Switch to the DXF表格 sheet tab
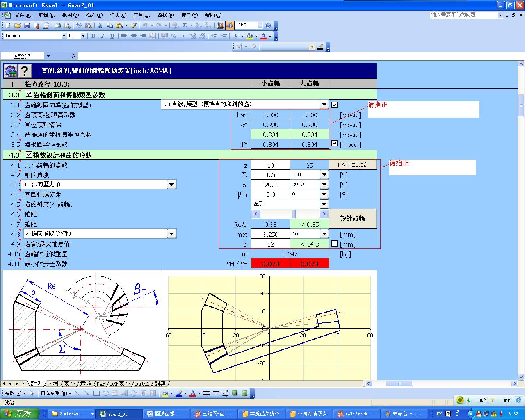Screen dimensions: 525x420 click(120, 383)
